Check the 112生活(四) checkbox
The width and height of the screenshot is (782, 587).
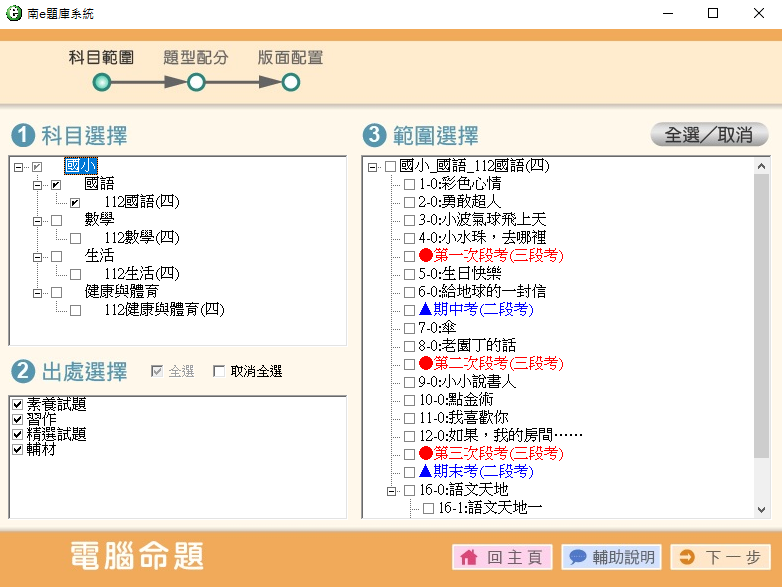tap(75, 274)
